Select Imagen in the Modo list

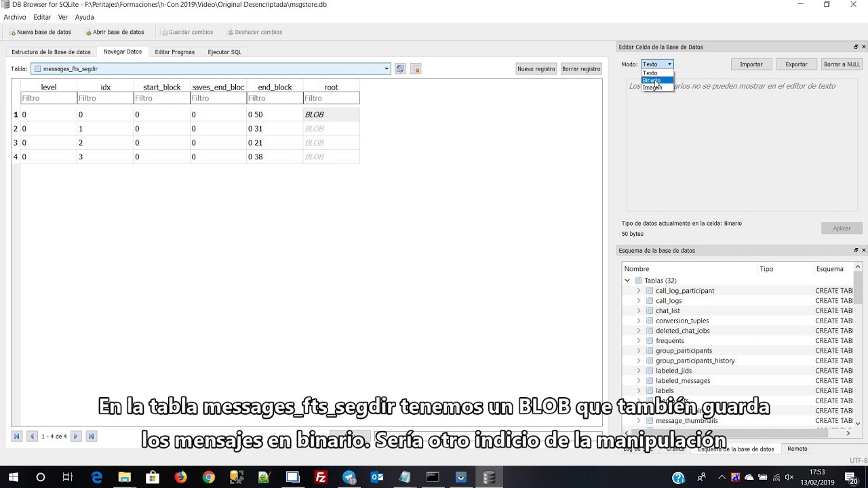point(657,87)
